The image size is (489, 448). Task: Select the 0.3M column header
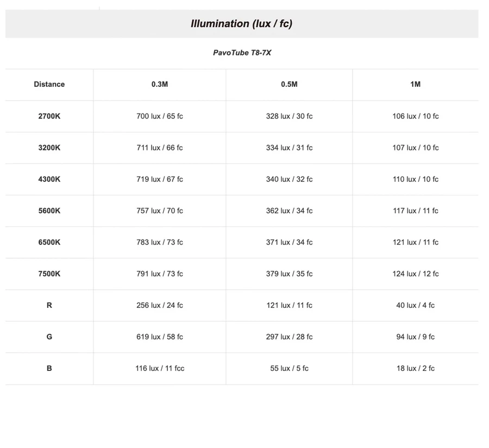coord(160,84)
